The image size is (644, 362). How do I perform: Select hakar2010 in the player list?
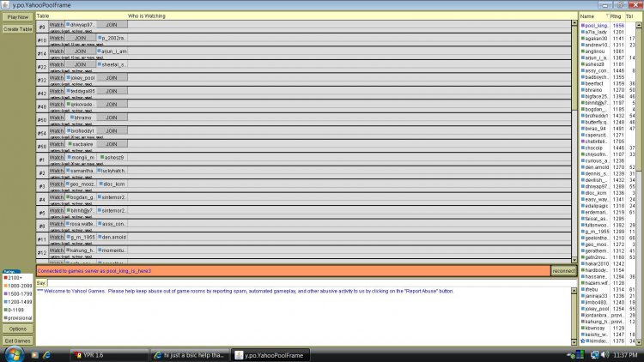click(595, 264)
